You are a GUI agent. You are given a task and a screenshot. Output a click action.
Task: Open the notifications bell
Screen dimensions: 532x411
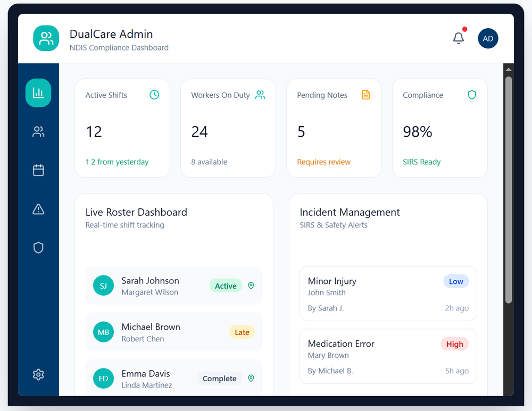[x=458, y=38]
